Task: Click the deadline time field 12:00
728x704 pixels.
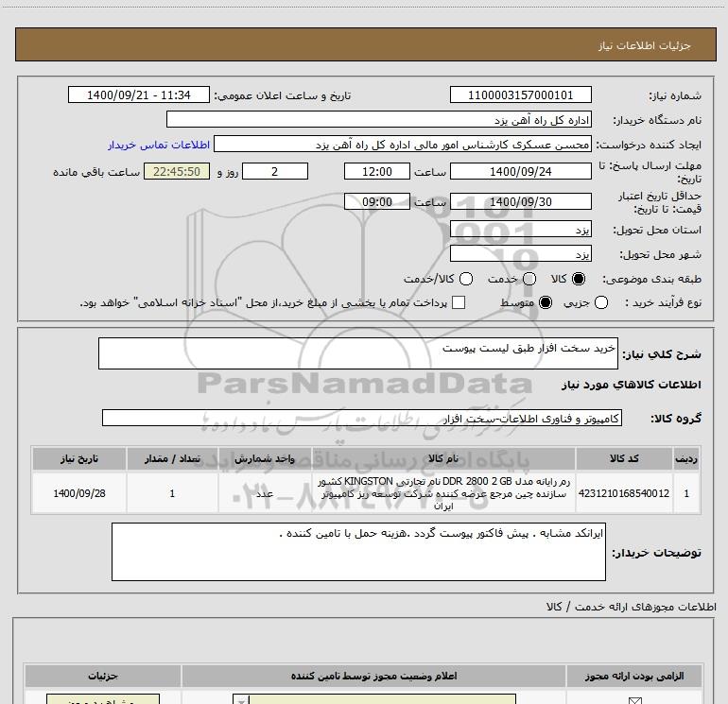Action: (377, 171)
